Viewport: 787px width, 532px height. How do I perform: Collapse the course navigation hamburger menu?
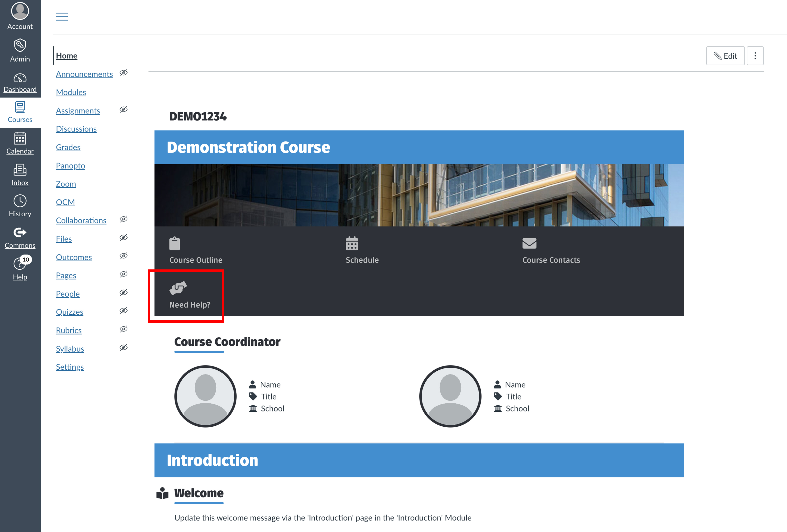[62, 16]
